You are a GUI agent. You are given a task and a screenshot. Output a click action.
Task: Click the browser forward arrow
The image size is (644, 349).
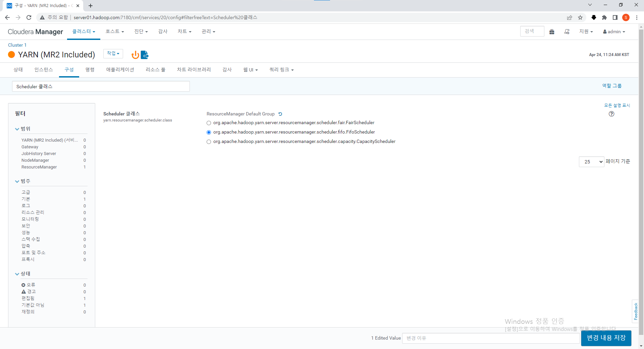click(x=18, y=17)
